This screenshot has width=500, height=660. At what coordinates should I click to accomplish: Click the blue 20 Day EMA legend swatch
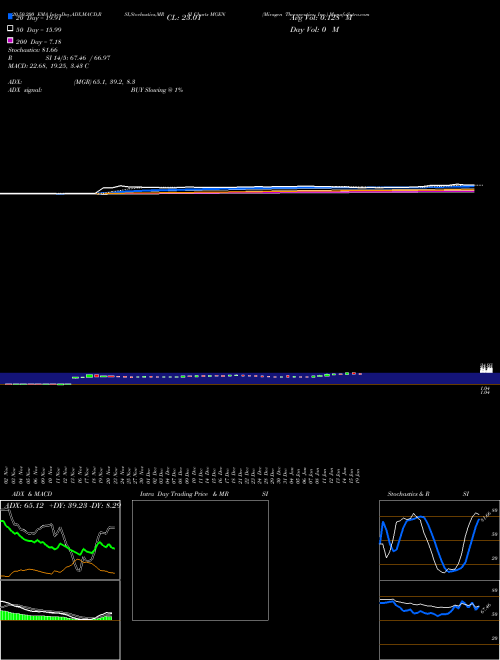11,16
